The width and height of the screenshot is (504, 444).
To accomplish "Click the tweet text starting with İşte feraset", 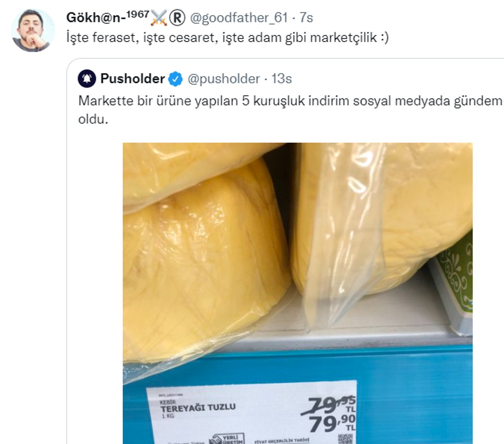I will [x=232, y=38].
